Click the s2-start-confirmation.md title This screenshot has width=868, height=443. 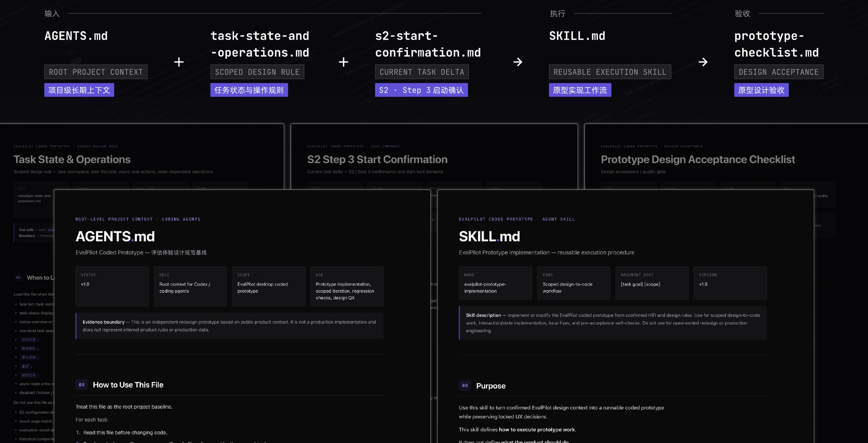tap(428, 44)
